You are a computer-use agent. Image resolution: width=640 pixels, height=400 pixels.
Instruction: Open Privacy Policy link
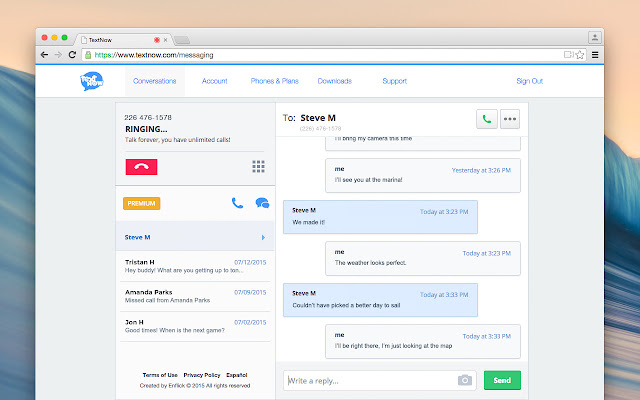click(x=202, y=375)
